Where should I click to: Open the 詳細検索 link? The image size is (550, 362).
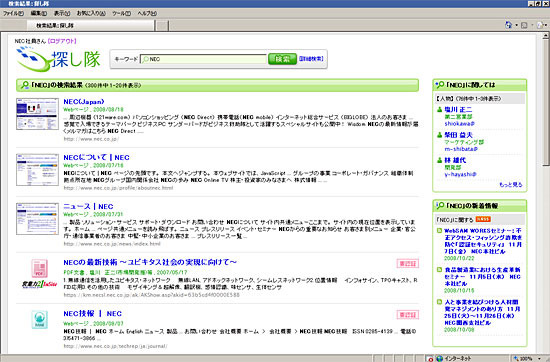click(x=311, y=59)
